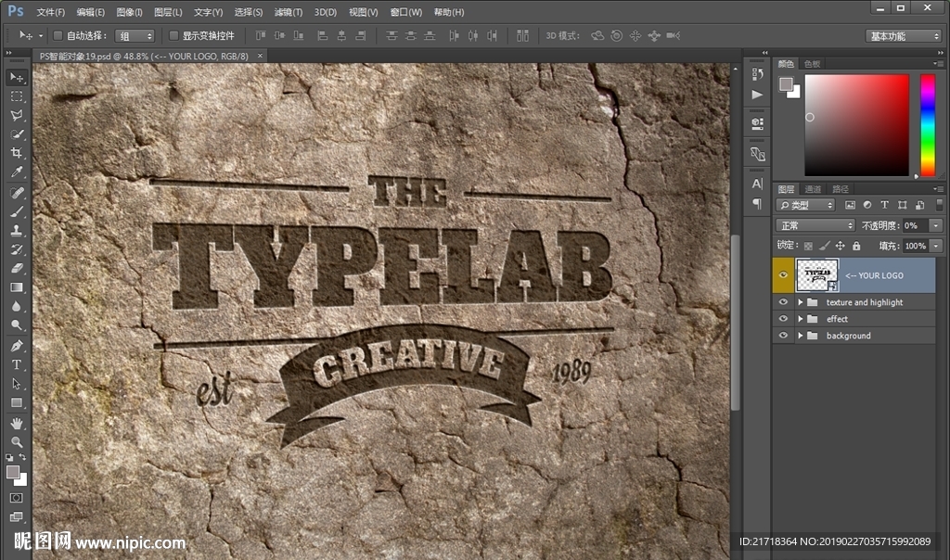This screenshot has height=560, width=950.
Task: Switch to the 通道 tab
Action: pos(813,189)
